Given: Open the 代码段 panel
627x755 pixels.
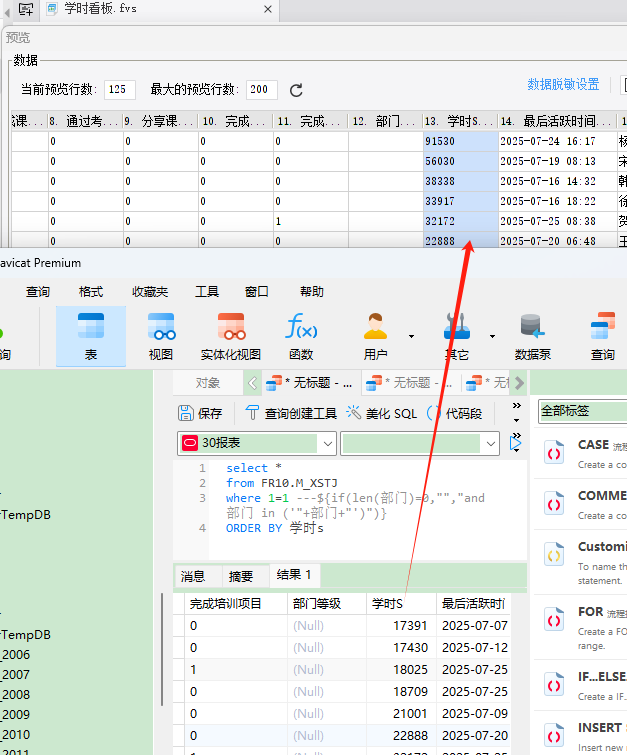Looking at the screenshot, I should pyautogui.click(x=455, y=413).
